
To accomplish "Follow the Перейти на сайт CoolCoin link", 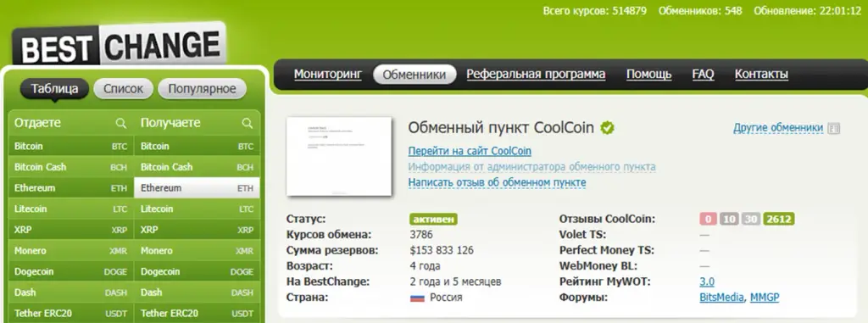I will pyautogui.click(x=470, y=151).
